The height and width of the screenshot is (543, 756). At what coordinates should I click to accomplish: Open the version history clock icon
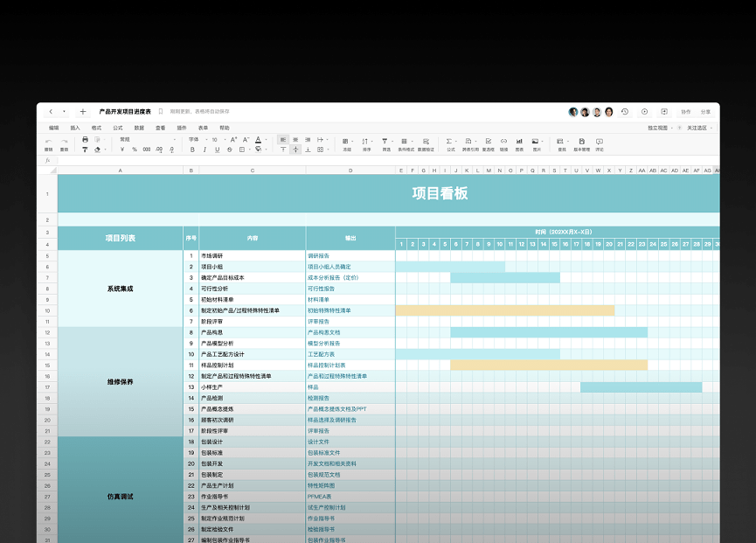click(625, 111)
